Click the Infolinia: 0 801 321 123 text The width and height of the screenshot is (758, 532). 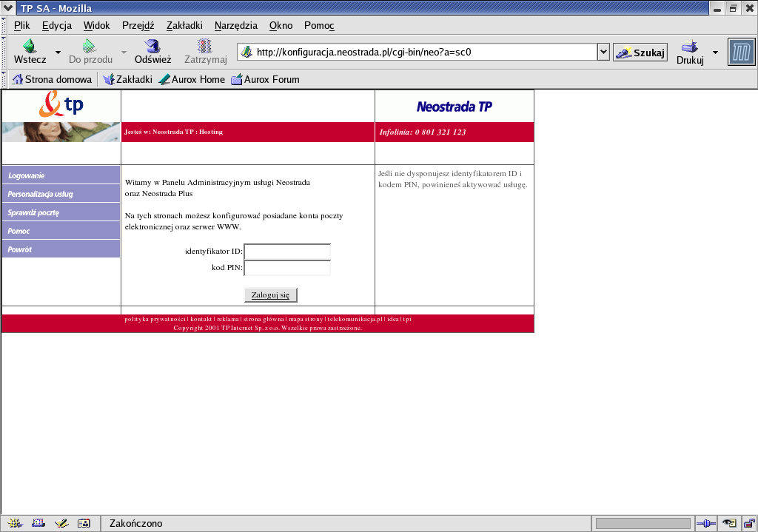click(423, 132)
